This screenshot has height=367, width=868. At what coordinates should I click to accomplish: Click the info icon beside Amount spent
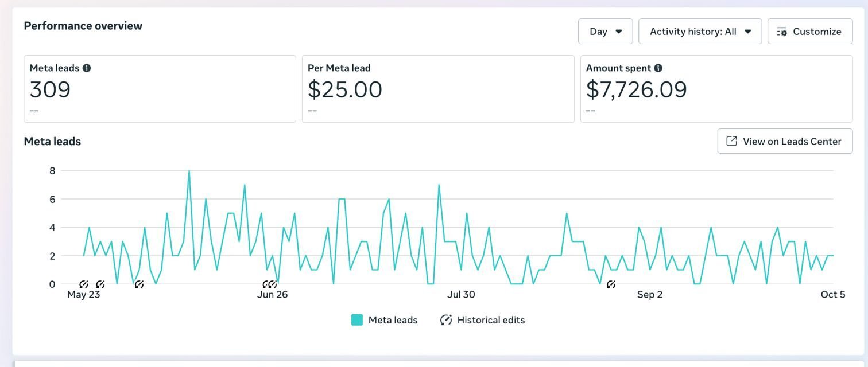point(658,68)
